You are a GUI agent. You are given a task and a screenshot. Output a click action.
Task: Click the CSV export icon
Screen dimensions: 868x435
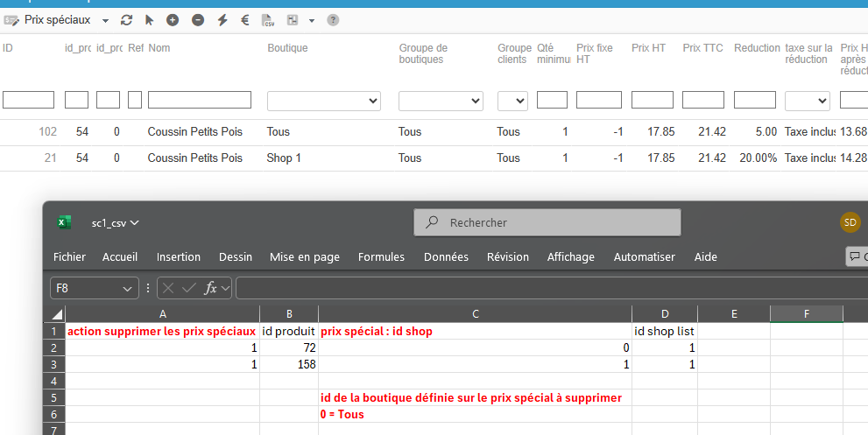coord(269,20)
